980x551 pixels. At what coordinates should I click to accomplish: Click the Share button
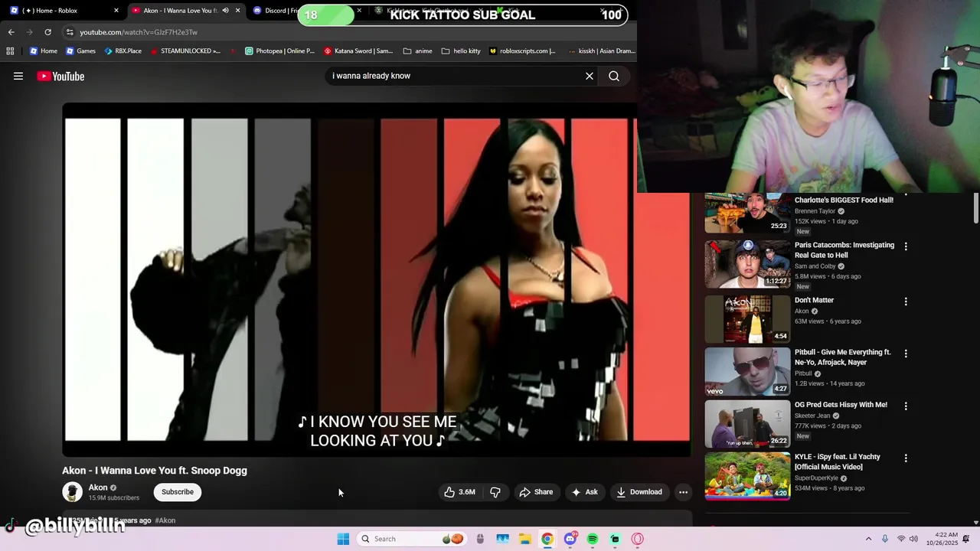point(536,492)
